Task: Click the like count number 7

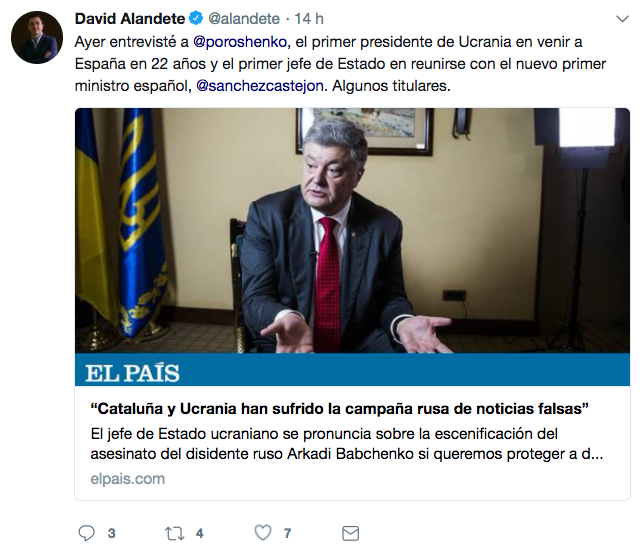Action: tap(288, 533)
